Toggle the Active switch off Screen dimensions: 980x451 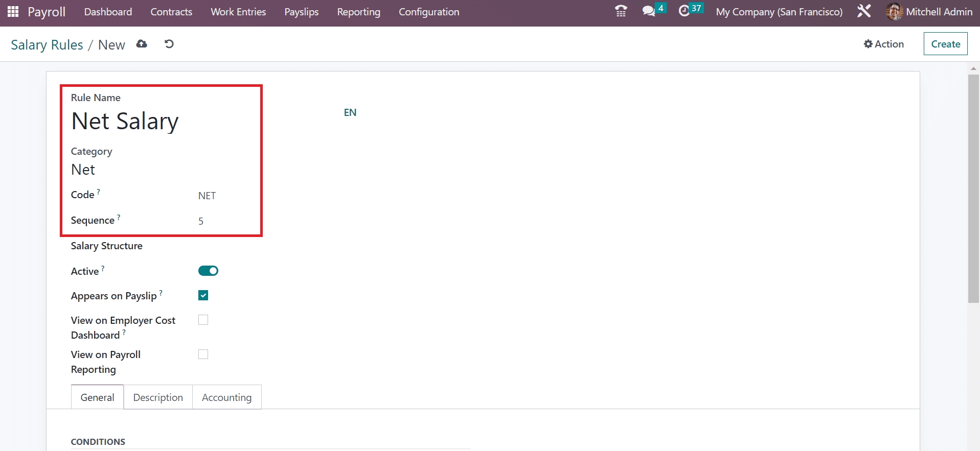pos(208,271)
